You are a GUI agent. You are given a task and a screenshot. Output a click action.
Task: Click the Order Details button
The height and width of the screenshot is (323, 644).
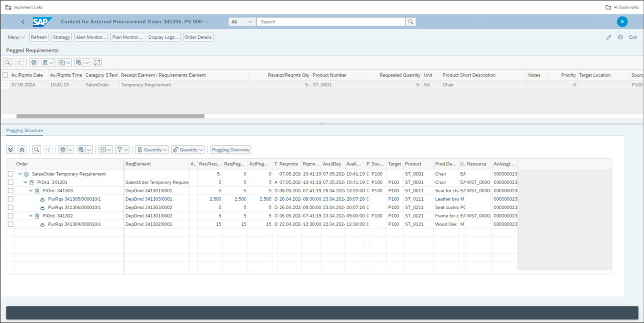click(198, 37)
